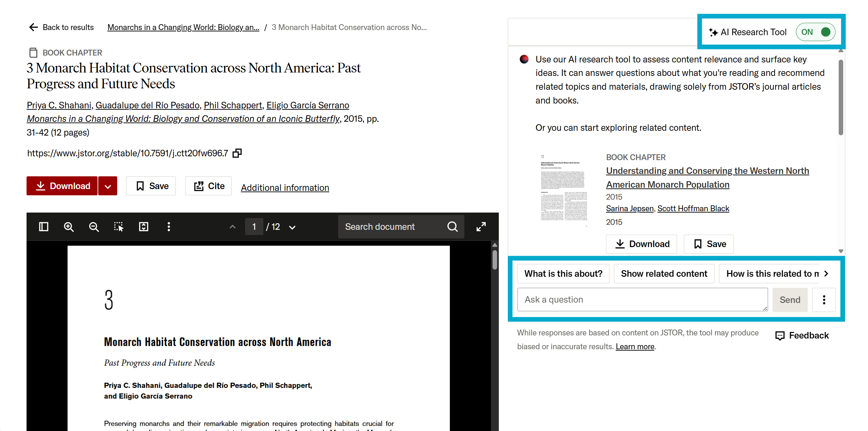
Task: Go to previous page with up chevron
Action: 233,227
